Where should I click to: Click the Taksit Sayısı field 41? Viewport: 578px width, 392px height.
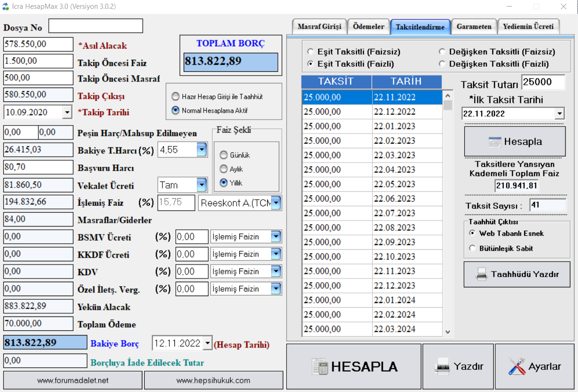pyautogui.click(x=547, y=205)
